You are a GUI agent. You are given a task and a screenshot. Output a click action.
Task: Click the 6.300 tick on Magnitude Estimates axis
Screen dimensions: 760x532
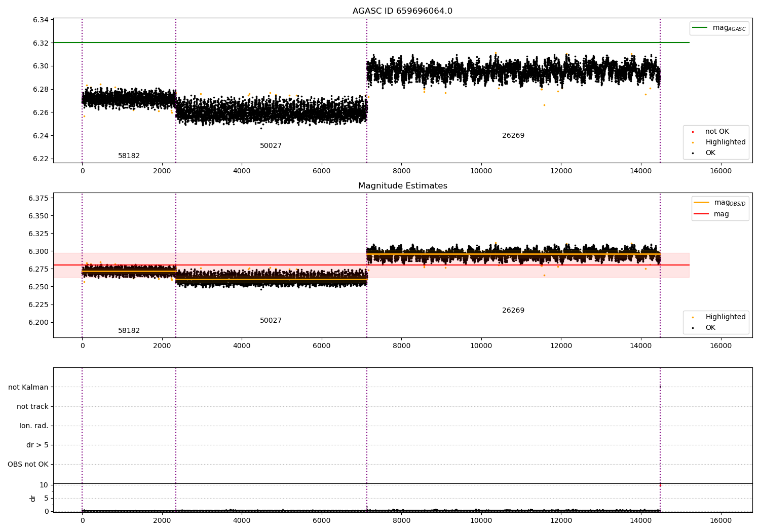39,251
